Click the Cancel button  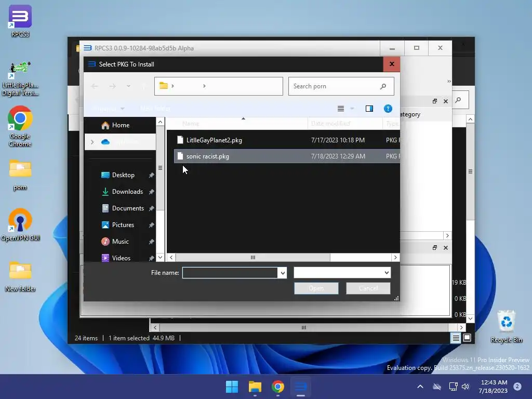[x=368, y=288]
